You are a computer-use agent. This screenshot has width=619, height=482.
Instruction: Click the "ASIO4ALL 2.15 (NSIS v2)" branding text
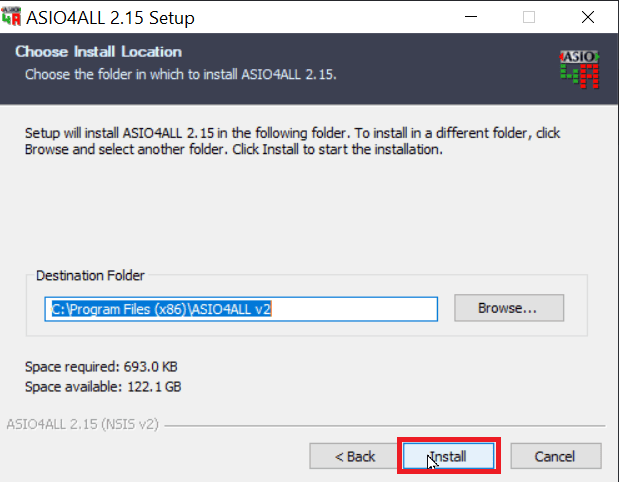tap(83, 424)
